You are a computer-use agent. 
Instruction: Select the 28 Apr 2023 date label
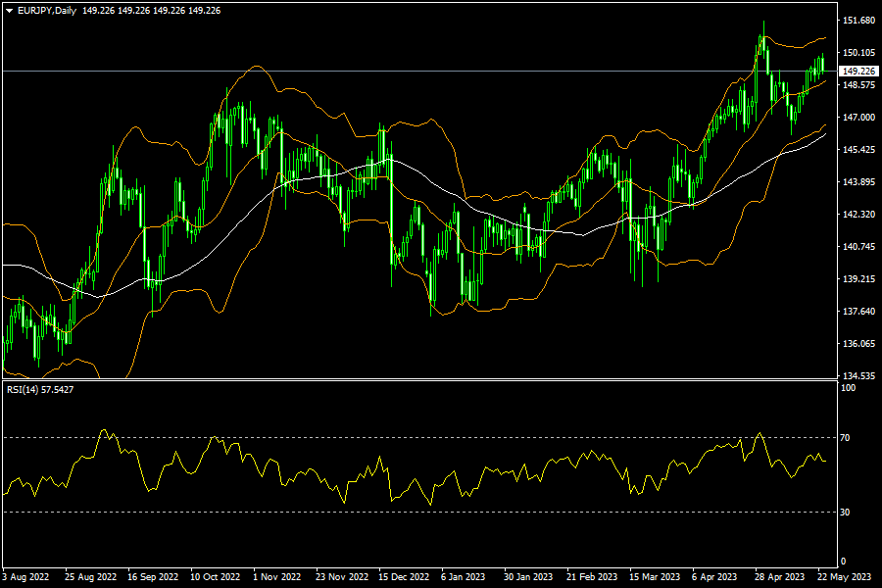click(780, 577)
